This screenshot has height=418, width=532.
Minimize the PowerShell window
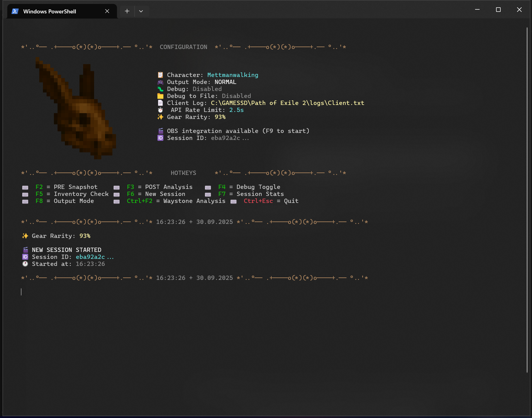point(477,10)
